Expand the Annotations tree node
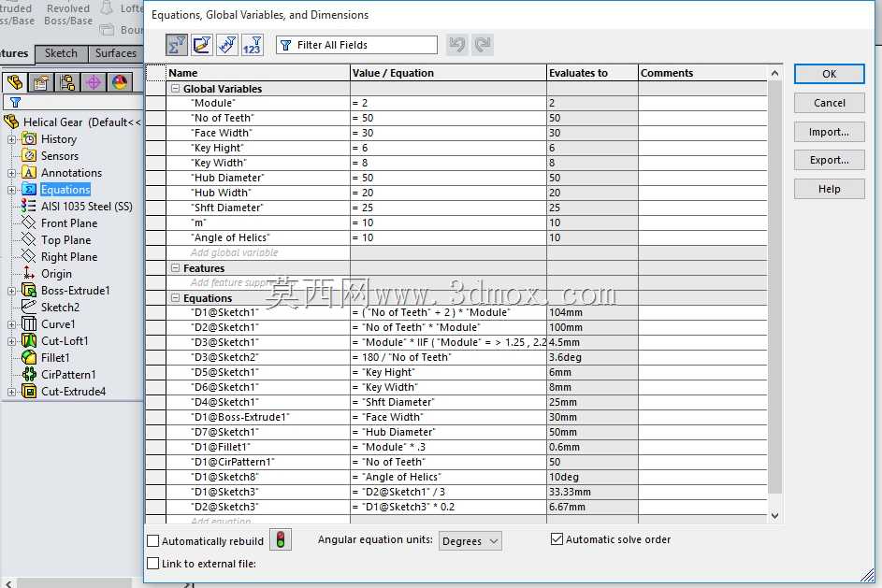Image resolution: width=882 pixels, height=588 pixels. pyautogui.click(x=12, y=173)
